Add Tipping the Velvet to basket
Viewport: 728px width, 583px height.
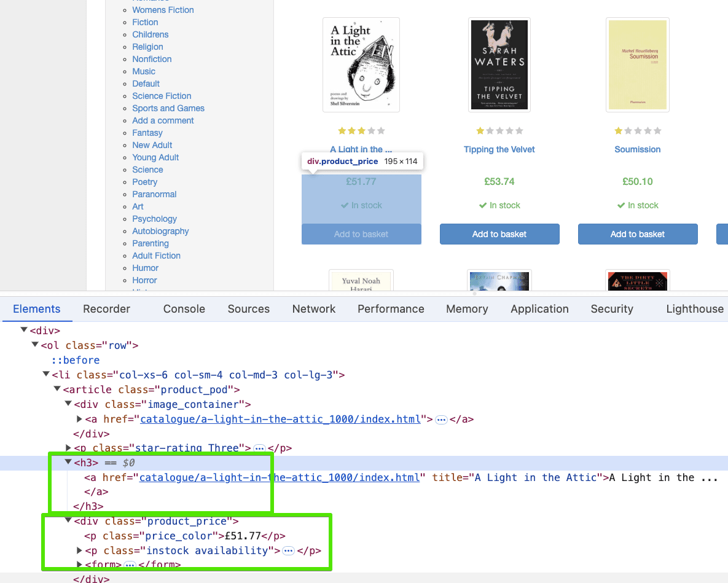click(x=499, y=234)
